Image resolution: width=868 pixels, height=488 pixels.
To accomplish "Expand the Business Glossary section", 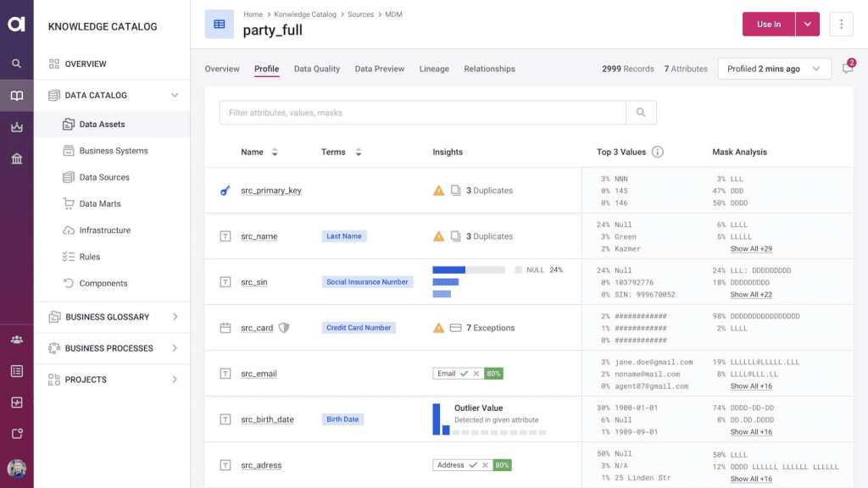I will [176, 316].
